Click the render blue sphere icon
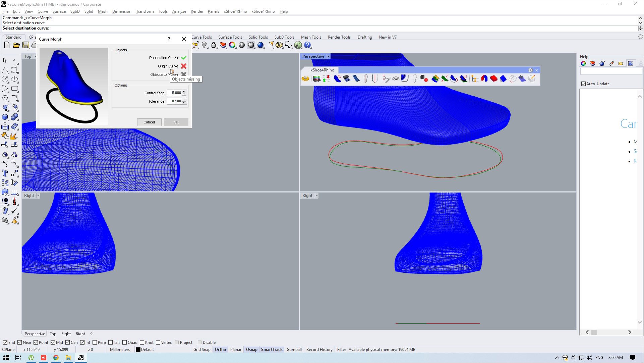The width and height of the screenshot is (644, 363). pyautogui.click(x=260, y=45)
